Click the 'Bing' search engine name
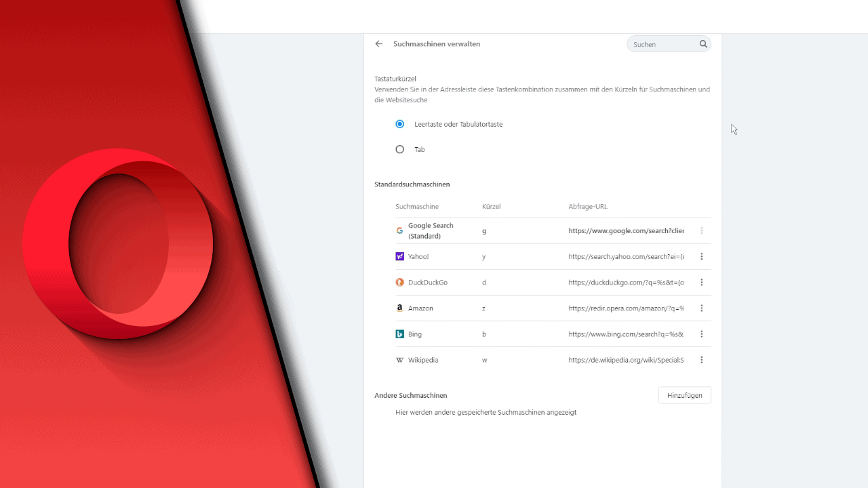The width and height of the screenshot is (868, 488). pos(415,334)
